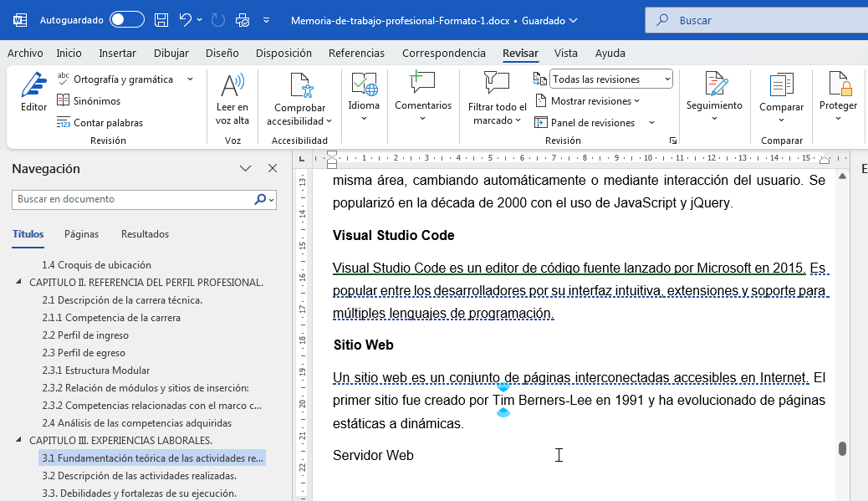Viewport: 868px width, 501px height.
Task: Expand the Mostrar revisiones menu
Action: pos(595,101)
